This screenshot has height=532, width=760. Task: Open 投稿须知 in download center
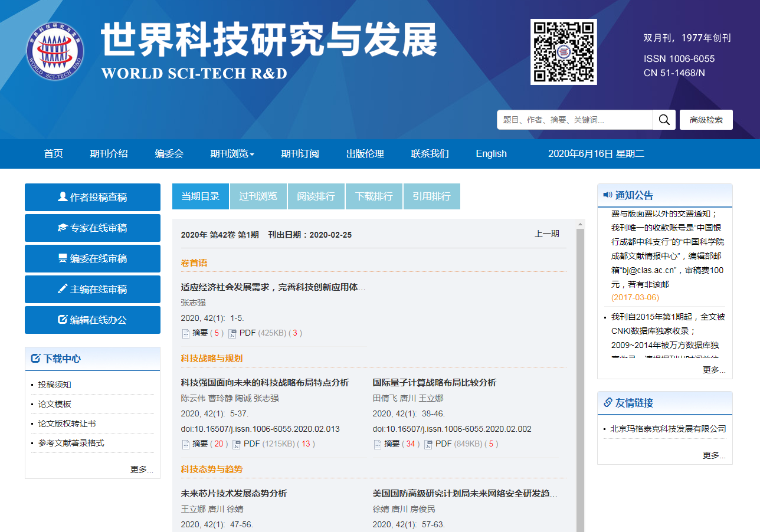coord(55,385)
